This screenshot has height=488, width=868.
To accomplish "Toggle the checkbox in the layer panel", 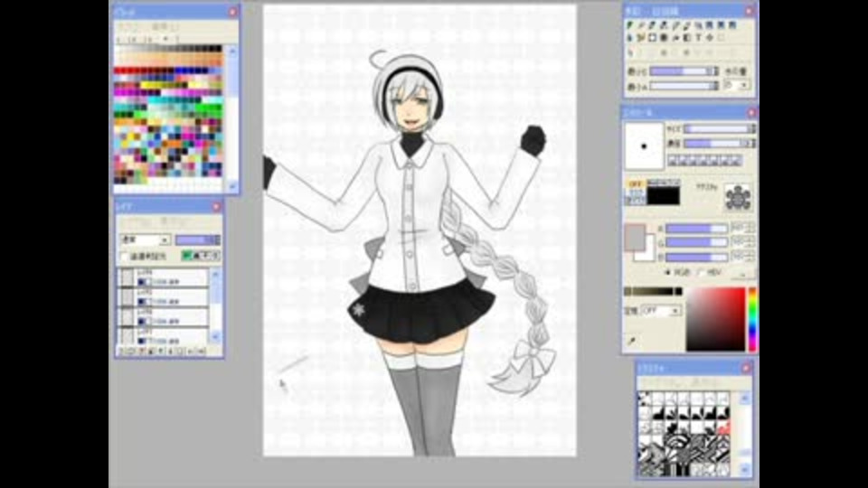I will tap(125, 257).
